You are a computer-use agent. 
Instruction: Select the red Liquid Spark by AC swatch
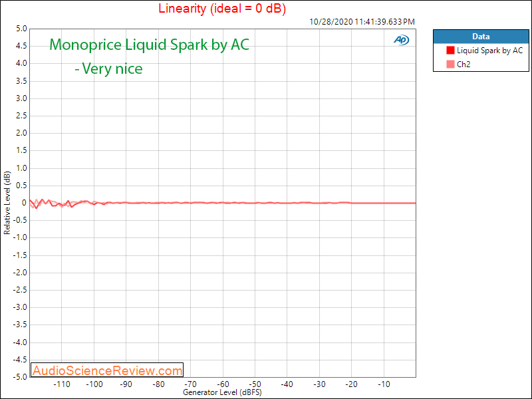coord(450,51)
